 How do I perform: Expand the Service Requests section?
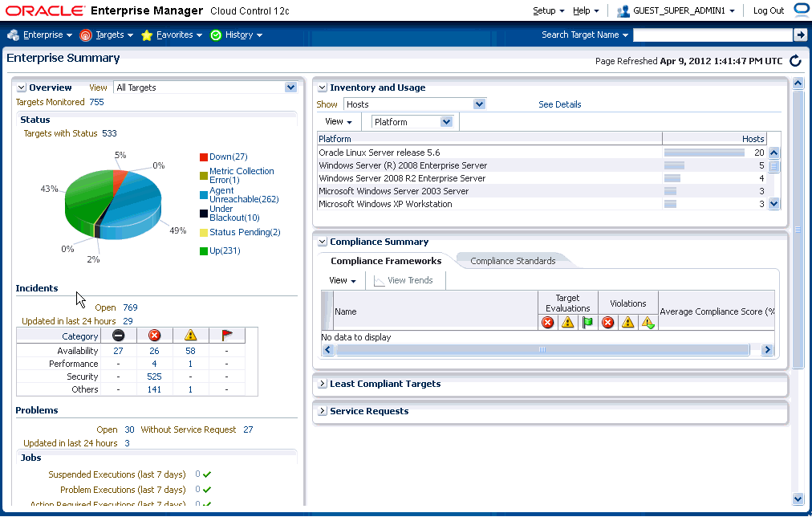coord(322,411)
